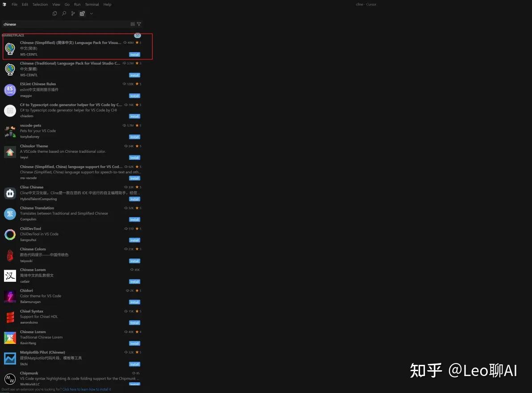Click the ChiiDevTool rainbow ring icon
Viewport: 532px width, 393px height.
pyautogui.click(x=10, y=234)
